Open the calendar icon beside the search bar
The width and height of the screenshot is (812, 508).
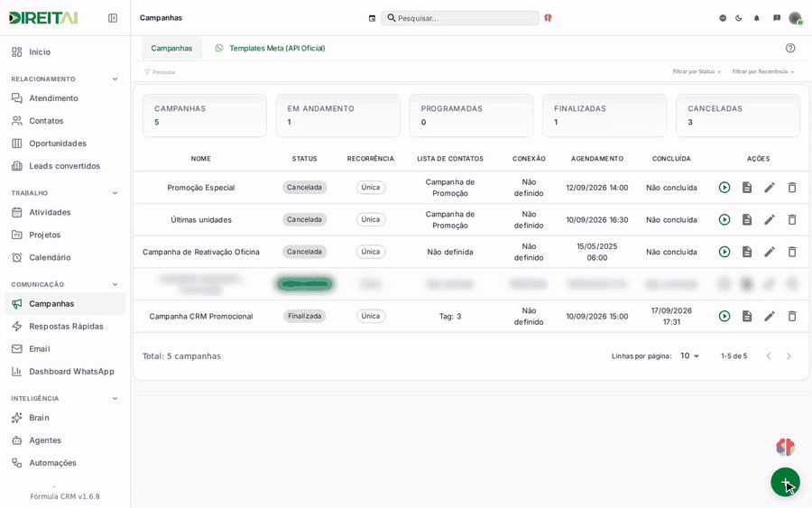372,18
